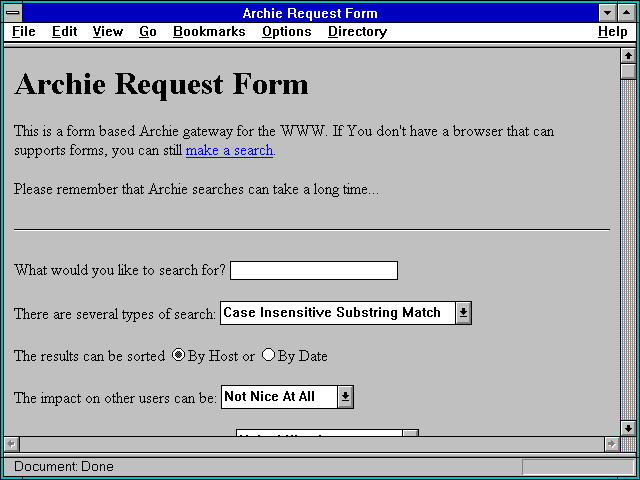Click the vertical scrollbar down arrow
640x480 pixels.
click(629, 428)
